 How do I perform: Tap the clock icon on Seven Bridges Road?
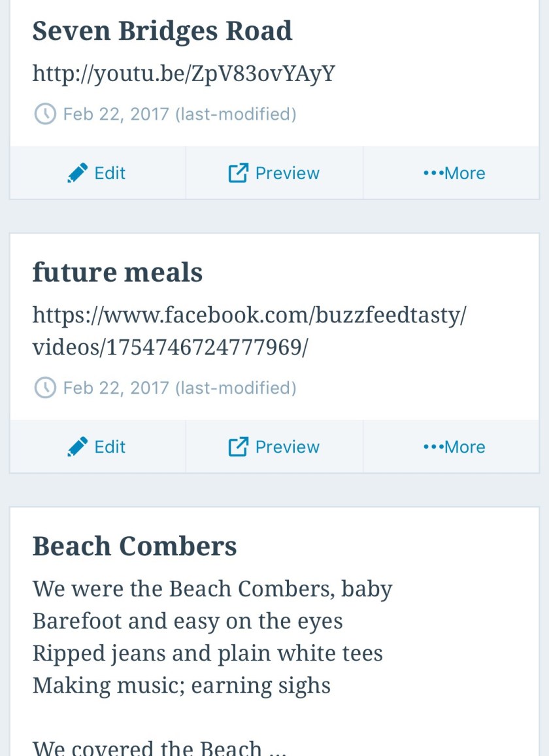(x=44, y=114)
